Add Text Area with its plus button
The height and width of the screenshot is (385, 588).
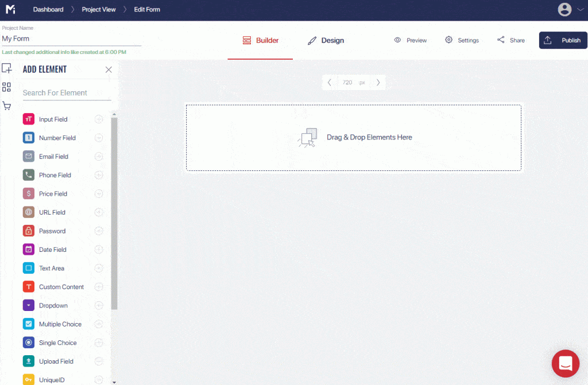(99, 268)
